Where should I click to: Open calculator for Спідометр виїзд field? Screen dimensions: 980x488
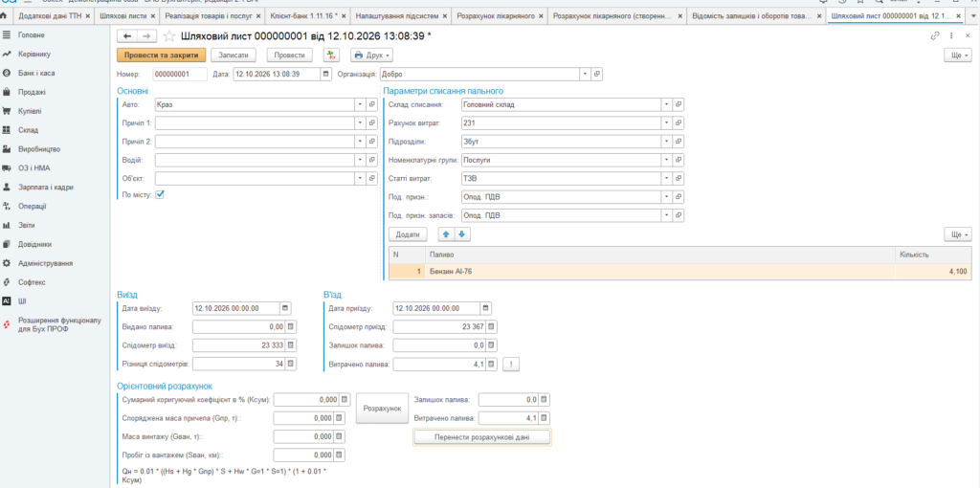tap(291, 344)
